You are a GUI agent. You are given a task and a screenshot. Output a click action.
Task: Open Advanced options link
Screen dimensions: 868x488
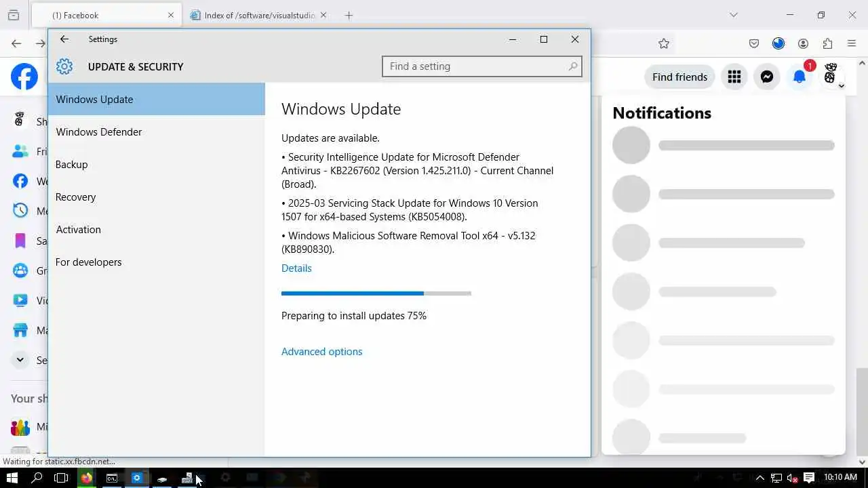322,352
